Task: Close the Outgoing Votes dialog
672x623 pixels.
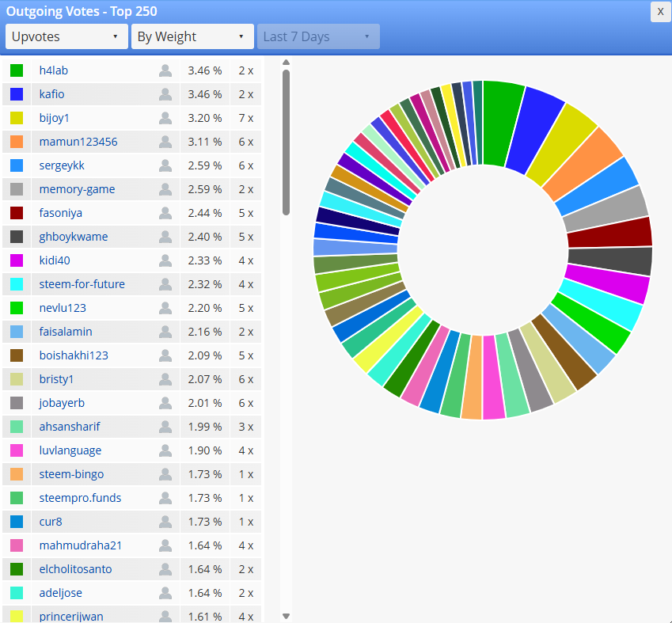Action: pyautogui.click(x=660, y=12)
